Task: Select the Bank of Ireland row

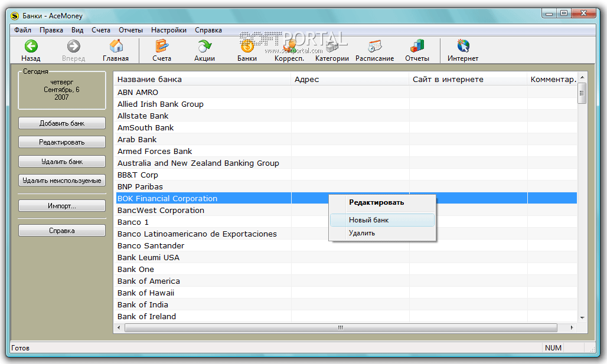Action: click(x=347, y=316)
